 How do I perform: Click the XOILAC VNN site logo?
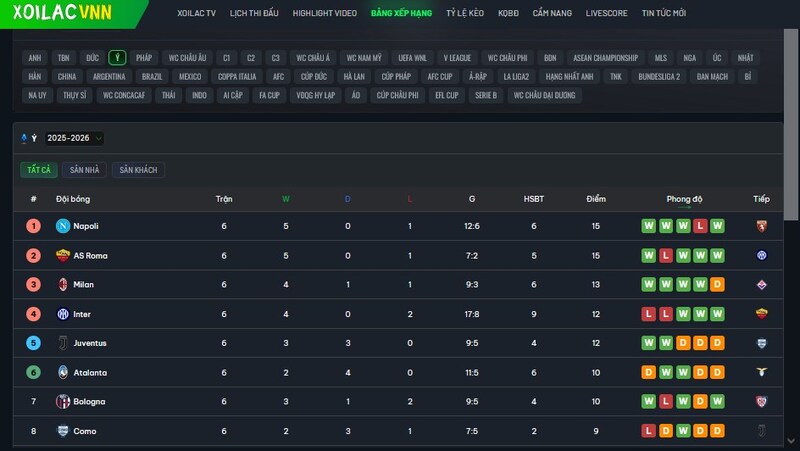point(62,14)
